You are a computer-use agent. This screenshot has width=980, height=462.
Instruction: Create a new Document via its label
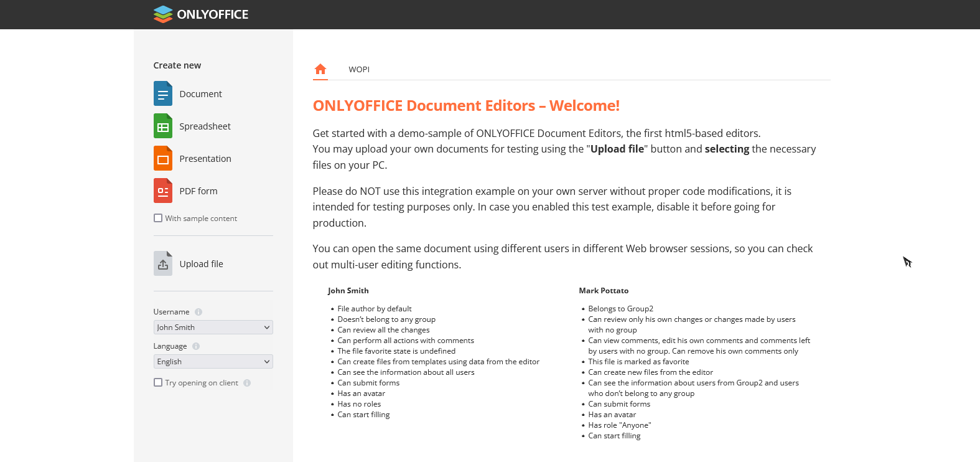(x=200, y=94)
